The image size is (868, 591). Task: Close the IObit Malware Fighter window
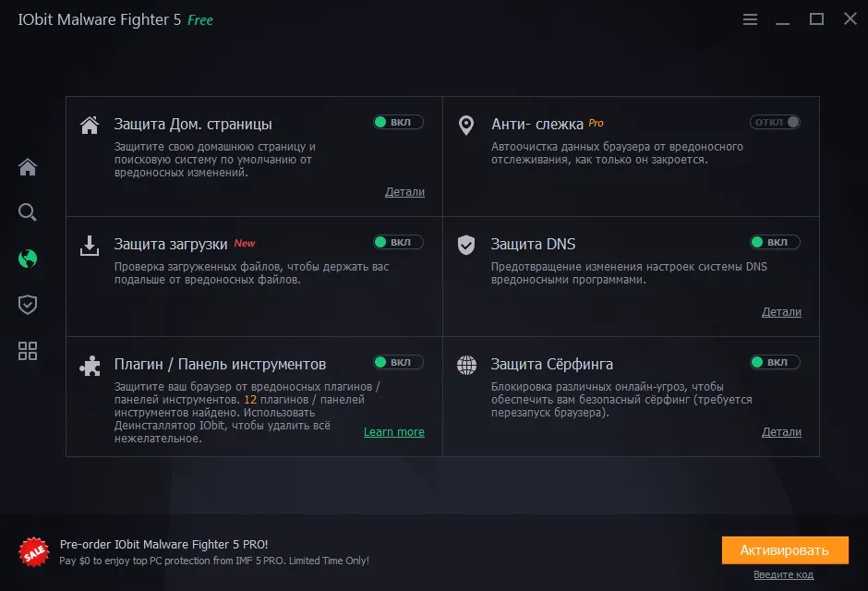pos(850,18)
